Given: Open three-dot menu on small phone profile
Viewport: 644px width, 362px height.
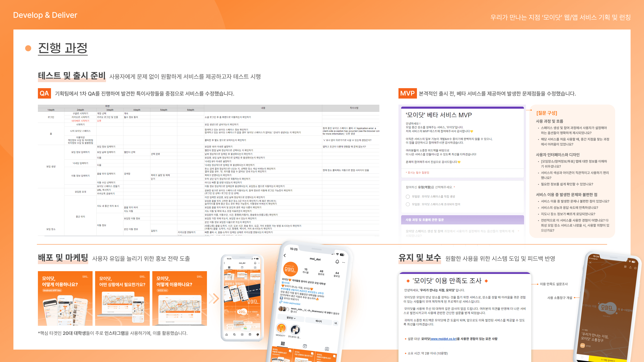Looking at the screenshot, I should point(259,263).
